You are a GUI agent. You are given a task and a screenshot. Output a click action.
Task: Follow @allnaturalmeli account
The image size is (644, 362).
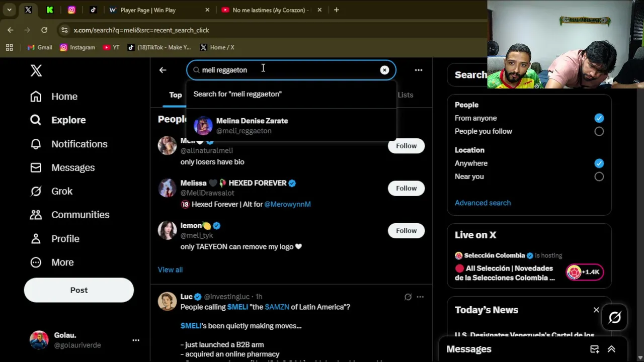click(406, 146)
